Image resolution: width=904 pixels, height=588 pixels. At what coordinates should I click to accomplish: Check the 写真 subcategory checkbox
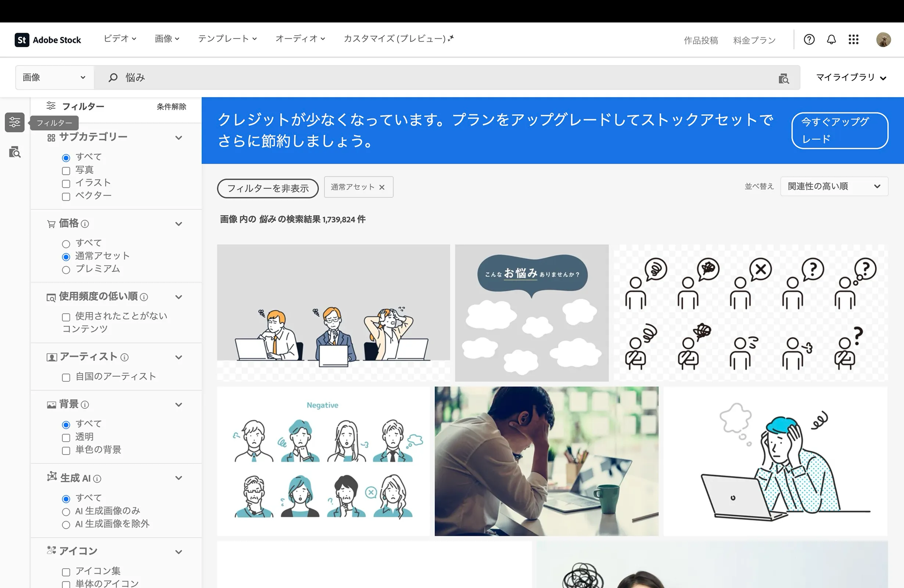click(66, 171)
